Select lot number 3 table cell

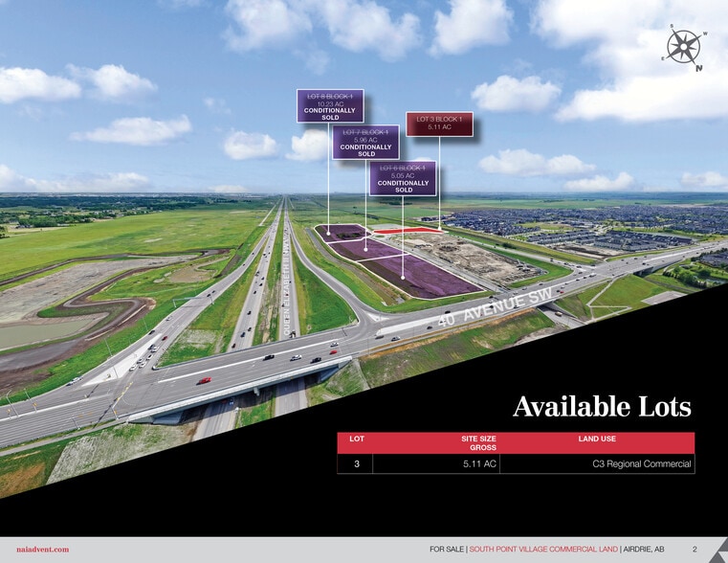pyautogui.click(x=356, y=463)
